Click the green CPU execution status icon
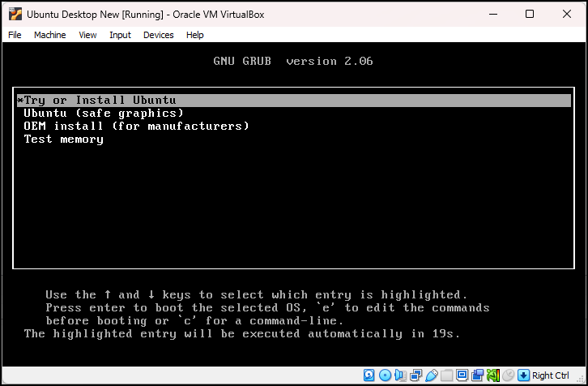This screenshot has height=386, width=588. tap(493, 375)
